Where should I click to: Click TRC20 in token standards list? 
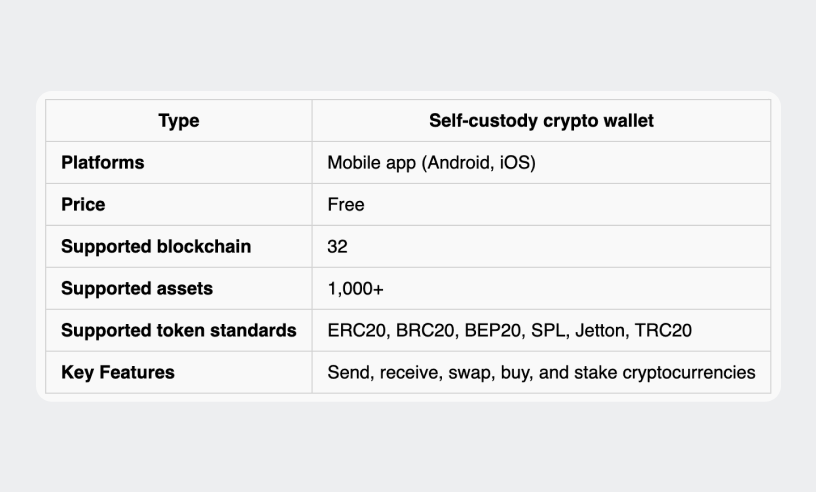tap(664, 331)
